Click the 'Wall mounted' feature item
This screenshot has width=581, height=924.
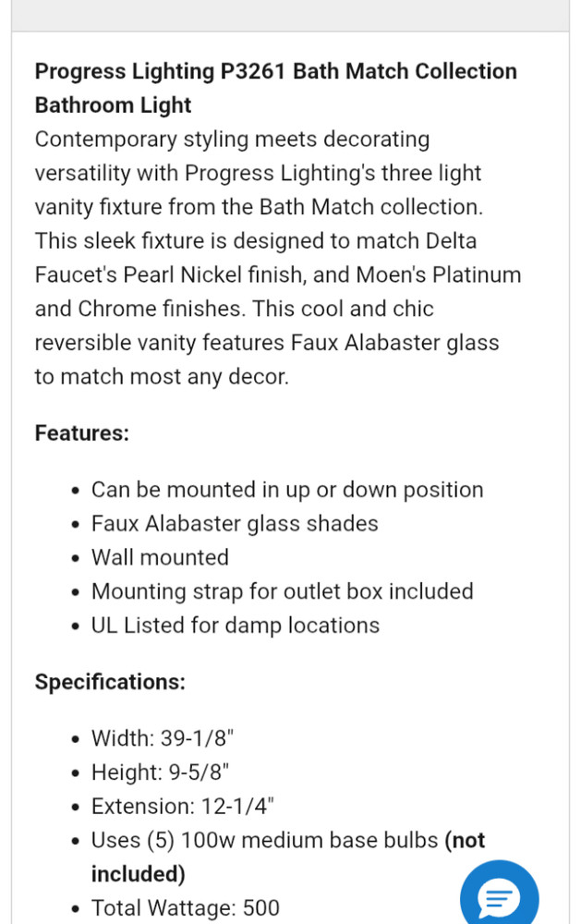[160, 558]
